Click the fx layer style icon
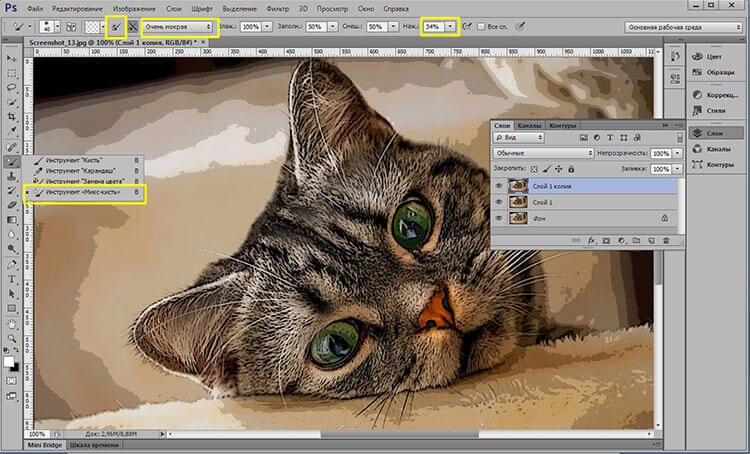750x454 pixels. pos(593,241)
